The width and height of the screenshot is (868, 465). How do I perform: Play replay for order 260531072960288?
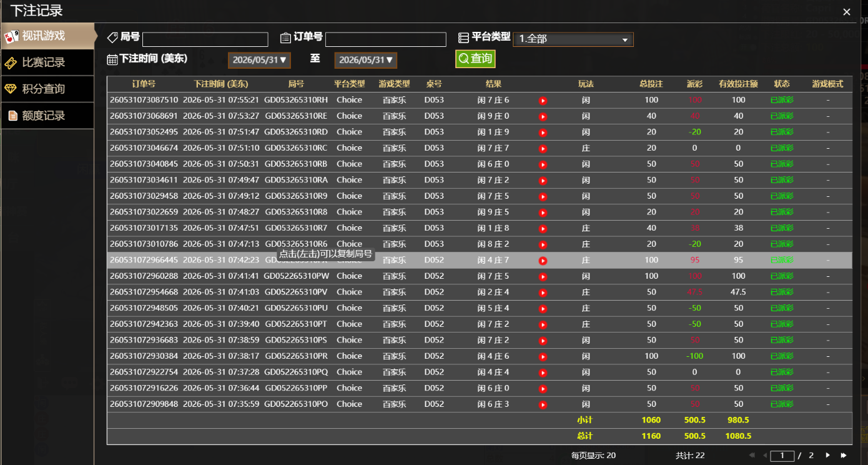[543, 277]
